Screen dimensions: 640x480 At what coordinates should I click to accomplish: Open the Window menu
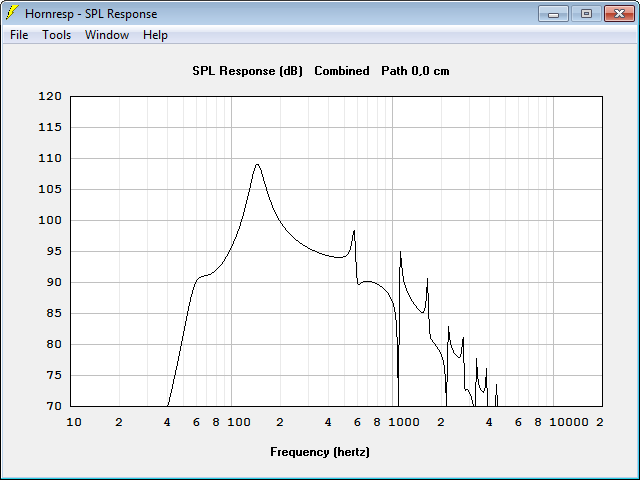click(x=107, y=35)
